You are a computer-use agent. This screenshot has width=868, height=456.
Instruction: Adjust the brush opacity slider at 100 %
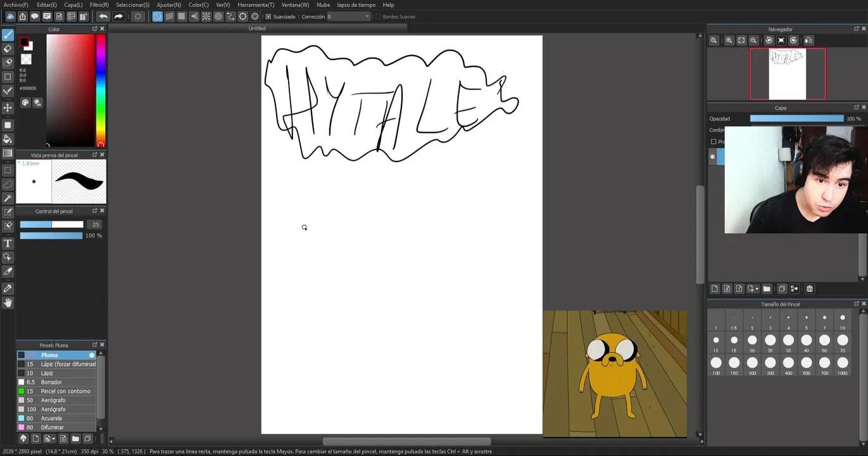coord(51,236)
